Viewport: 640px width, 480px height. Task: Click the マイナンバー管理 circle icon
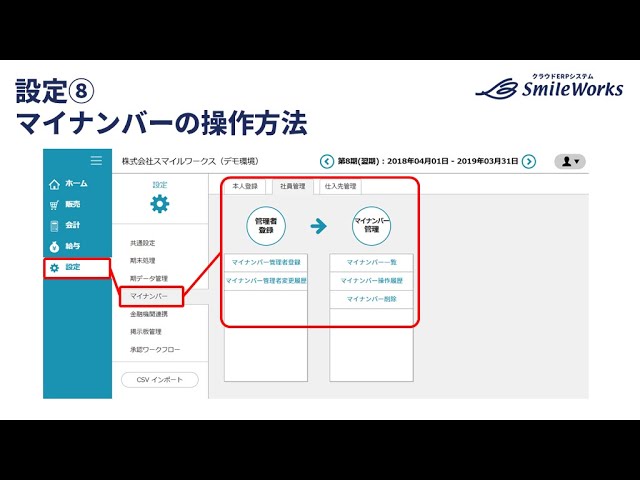371,225
